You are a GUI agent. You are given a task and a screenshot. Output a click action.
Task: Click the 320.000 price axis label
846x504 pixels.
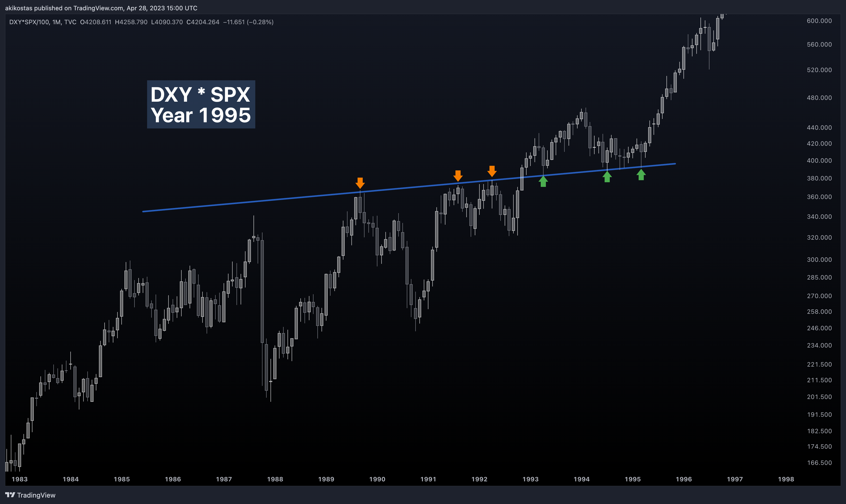click(819, 237)
